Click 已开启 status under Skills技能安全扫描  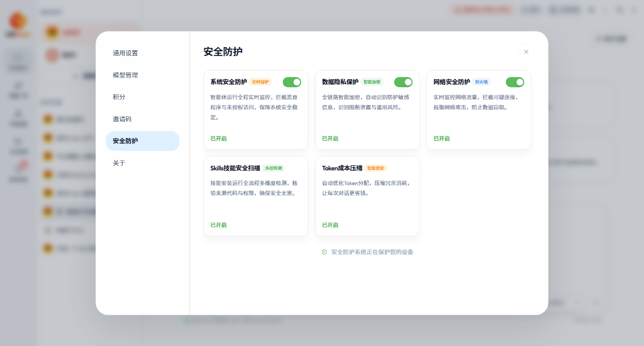click(x=218, y=225)
